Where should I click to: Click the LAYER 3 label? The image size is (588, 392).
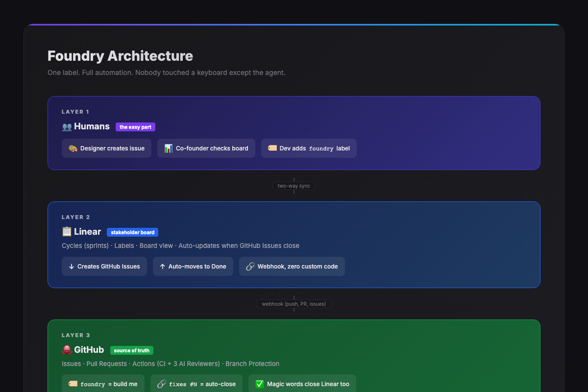coord(76,335)
